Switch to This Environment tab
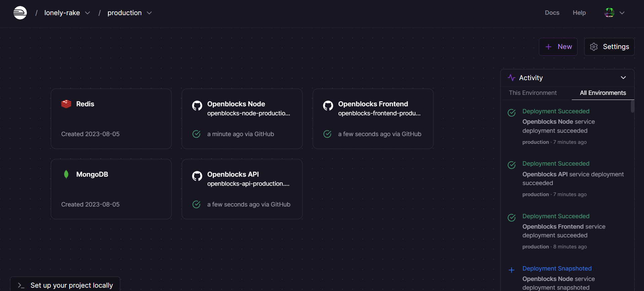 533,93
